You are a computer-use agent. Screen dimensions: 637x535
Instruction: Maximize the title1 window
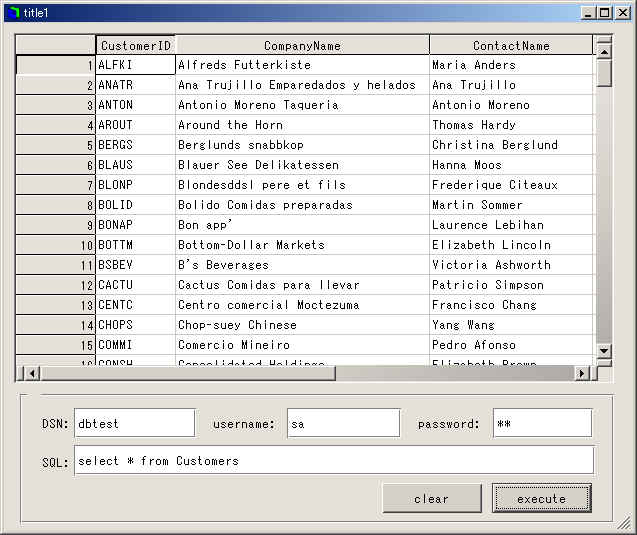604,12
